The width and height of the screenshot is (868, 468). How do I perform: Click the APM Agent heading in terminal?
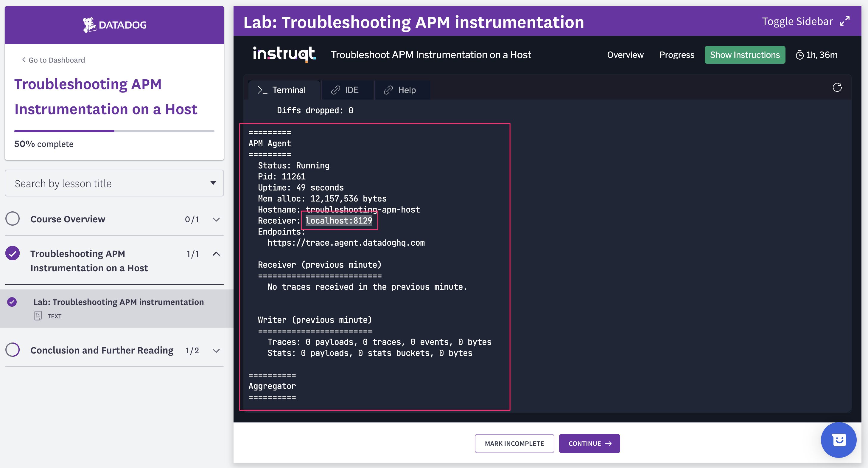coord(270,144)
